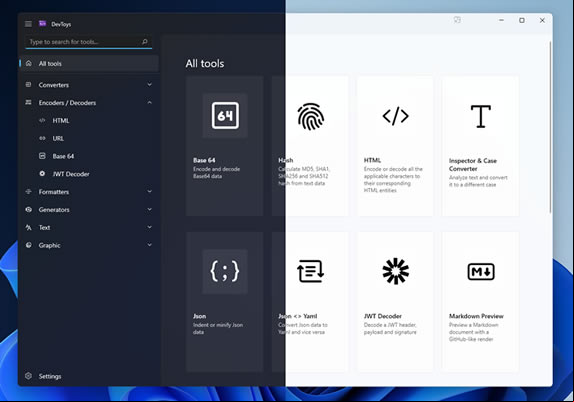The width and height of the screenshot is (574, 402).
Task: Click the Formatters category icon
Action: (28, 191)
